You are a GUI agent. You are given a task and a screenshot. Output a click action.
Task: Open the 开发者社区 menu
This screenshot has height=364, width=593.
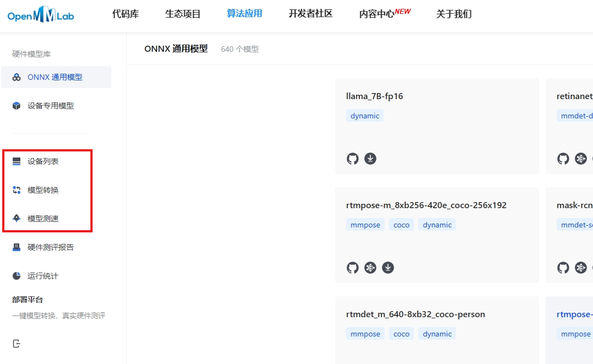[x=310, y=14]
